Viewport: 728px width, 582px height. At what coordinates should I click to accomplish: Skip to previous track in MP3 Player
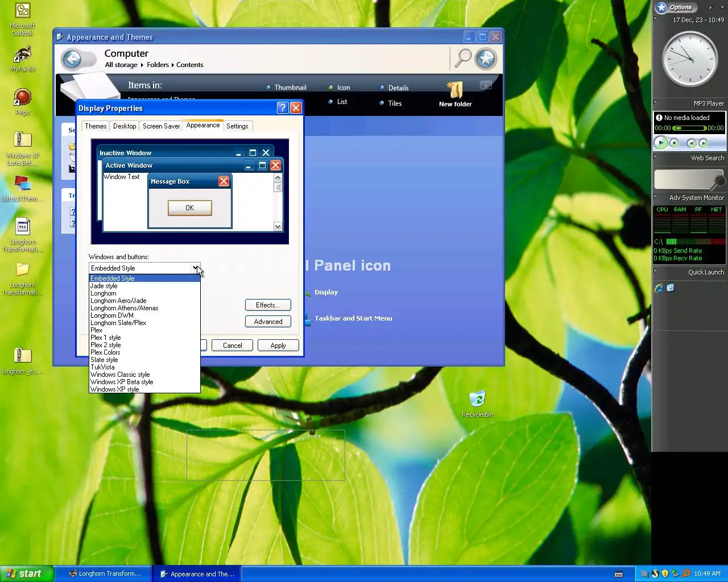click(692, 143)
